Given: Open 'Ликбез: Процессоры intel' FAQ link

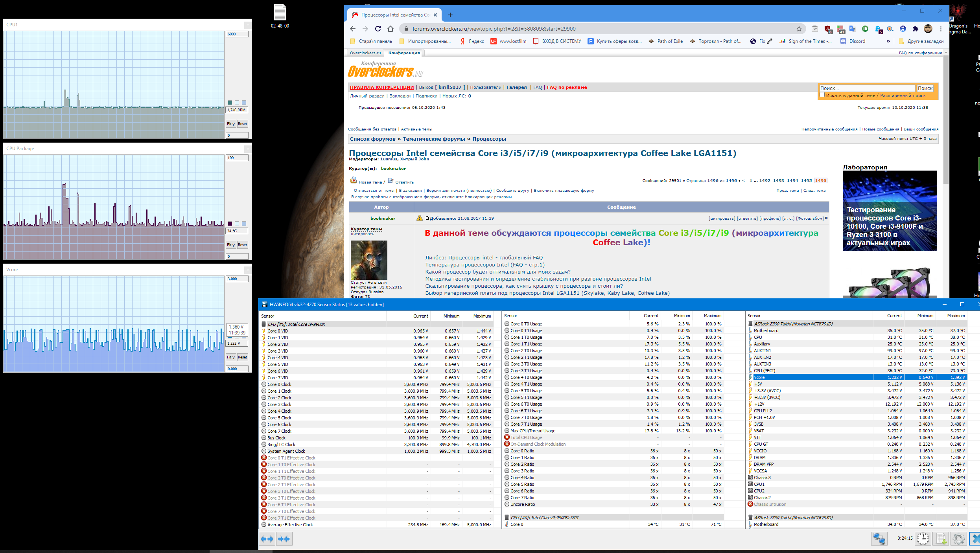Looking at the screenshot, I should pyautogui.click(x=484, y=257).
